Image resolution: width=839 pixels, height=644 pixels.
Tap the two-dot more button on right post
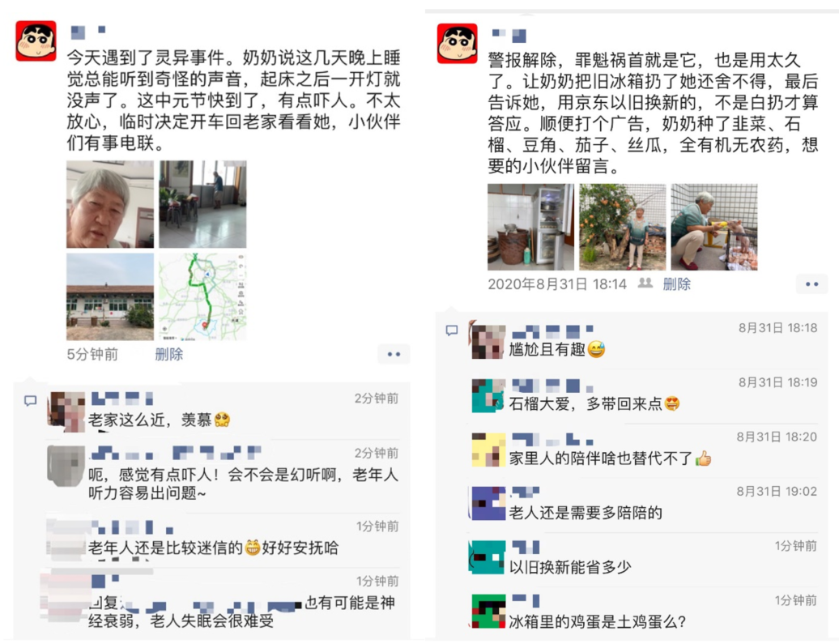tap(811, 284)
